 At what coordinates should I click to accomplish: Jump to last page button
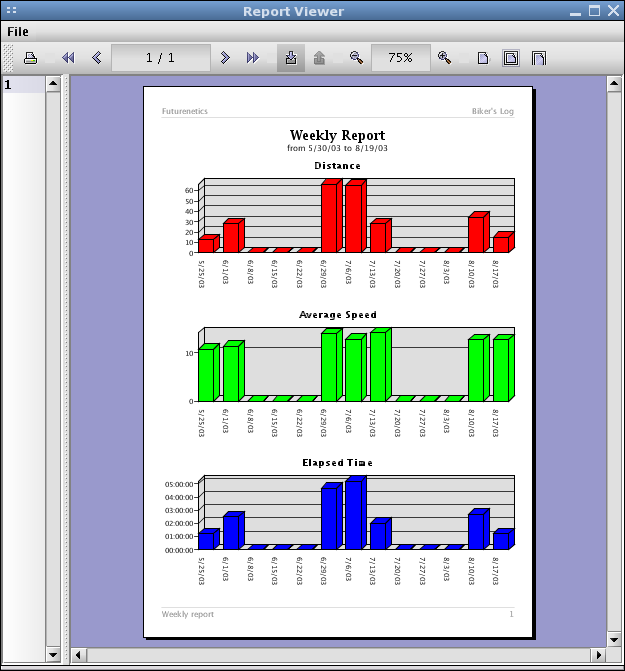pyautogui.click(x=253, y=58)
